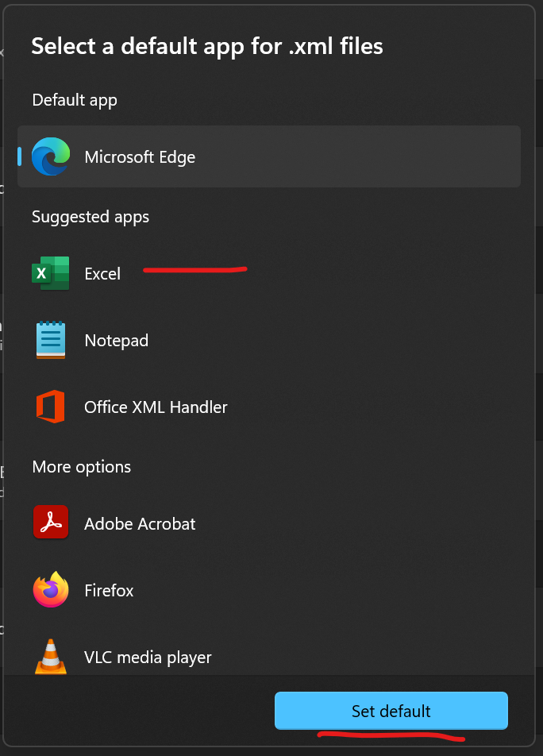Click the VLC traffic cone icon
Screen dimensions: 543x756
click(51, 656)
